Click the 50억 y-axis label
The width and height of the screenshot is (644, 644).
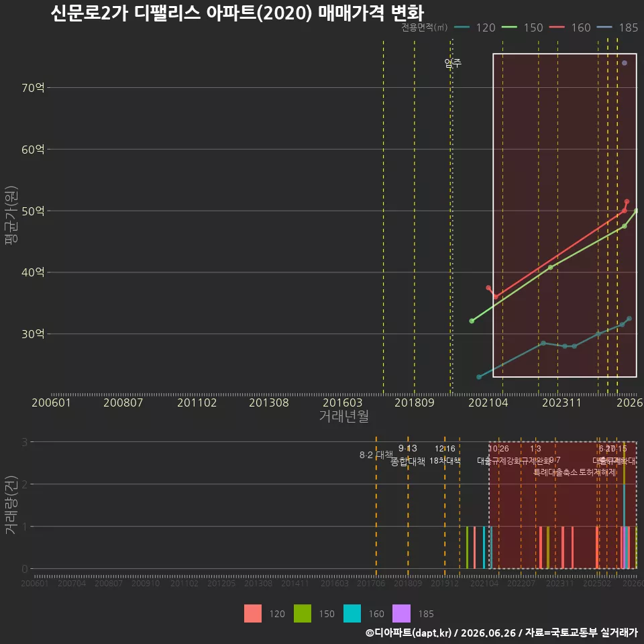tap(33, 211)
